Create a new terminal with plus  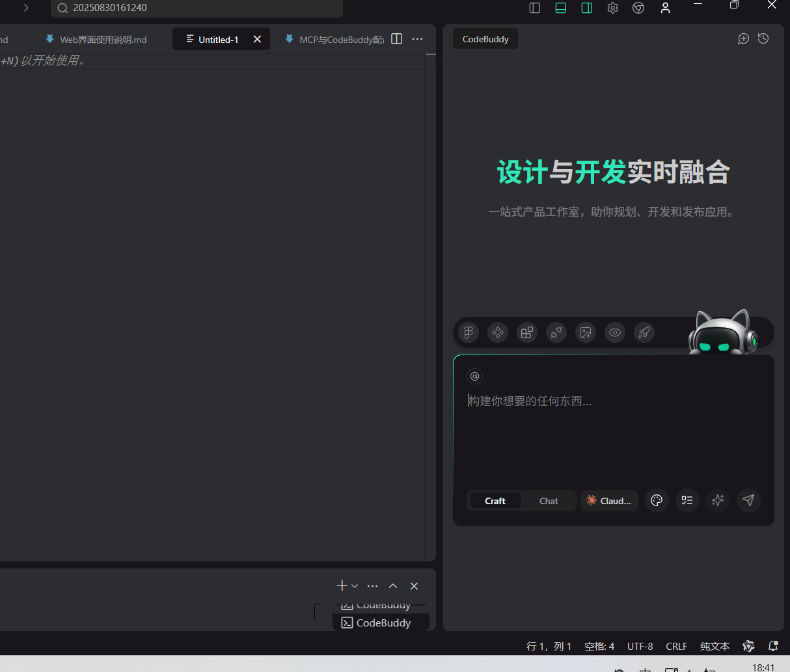click(x=342, y=586)
